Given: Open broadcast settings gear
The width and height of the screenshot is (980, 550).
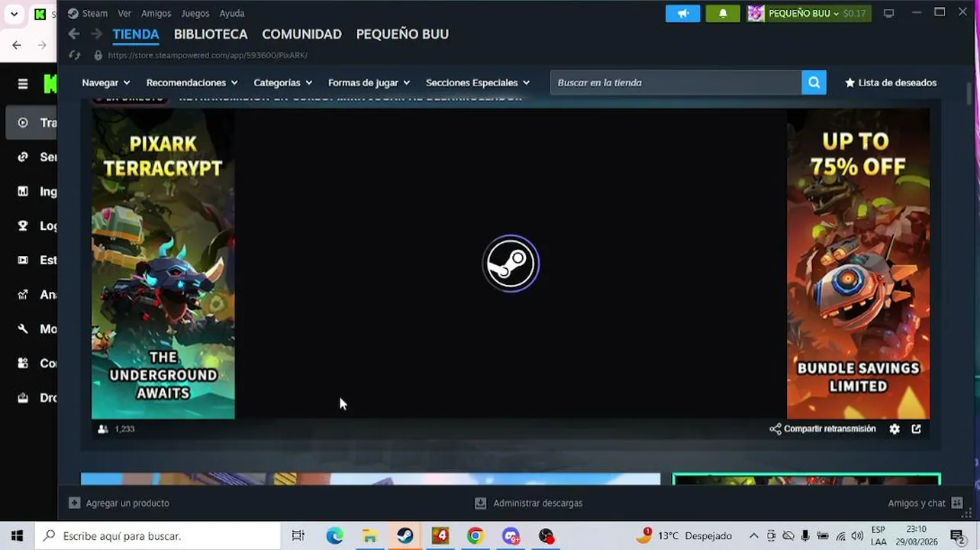Looking at the screenshot, I should (x=895, y=429).
